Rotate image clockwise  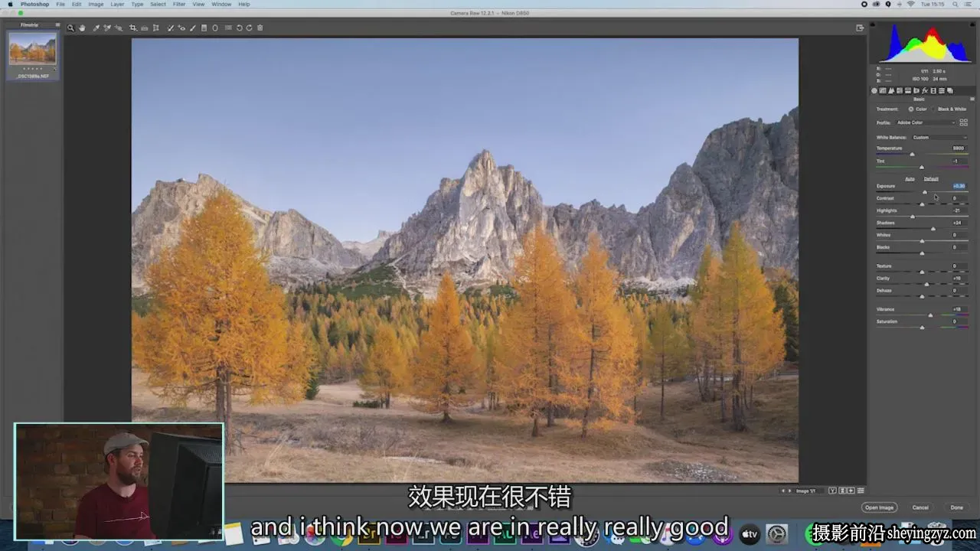pyautogui.click(x=249, y=28)
